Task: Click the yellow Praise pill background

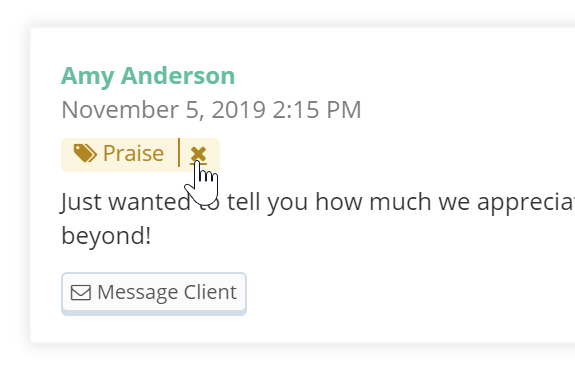Action: (x=140, y=155)
